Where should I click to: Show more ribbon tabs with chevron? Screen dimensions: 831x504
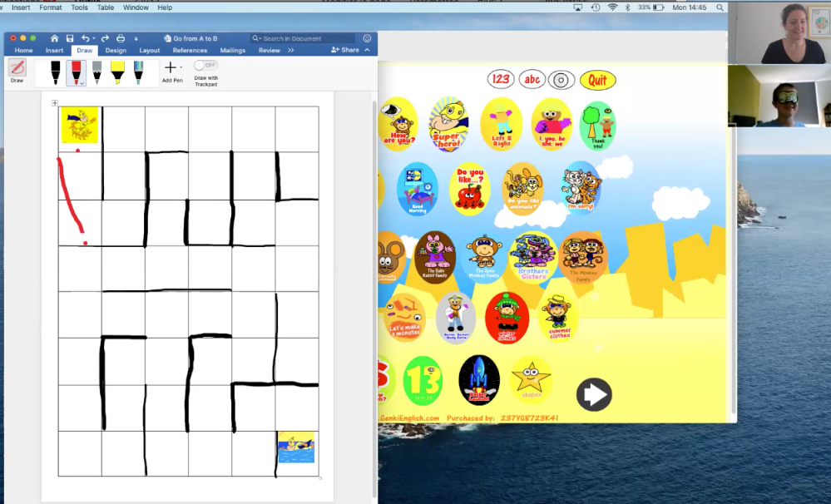coord(290,50)
